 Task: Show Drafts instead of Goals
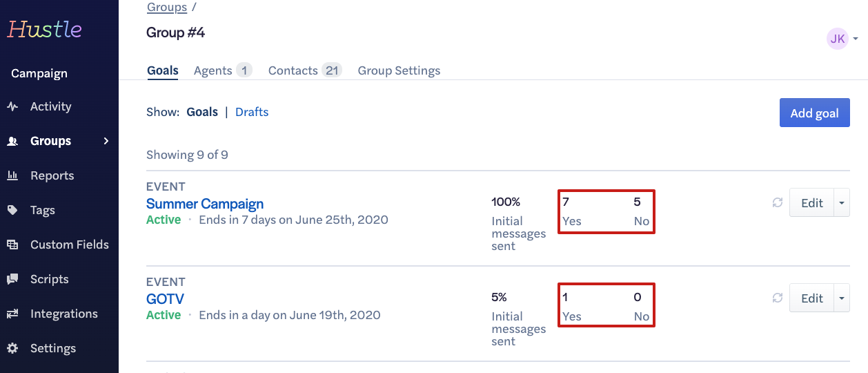[x=252, y=112]
